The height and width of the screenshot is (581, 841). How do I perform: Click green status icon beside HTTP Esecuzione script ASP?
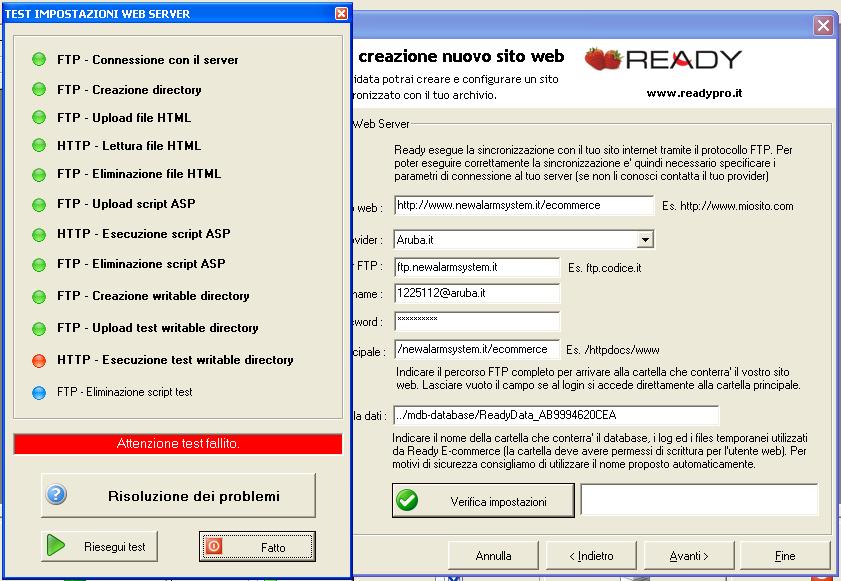tap(39, 235)
